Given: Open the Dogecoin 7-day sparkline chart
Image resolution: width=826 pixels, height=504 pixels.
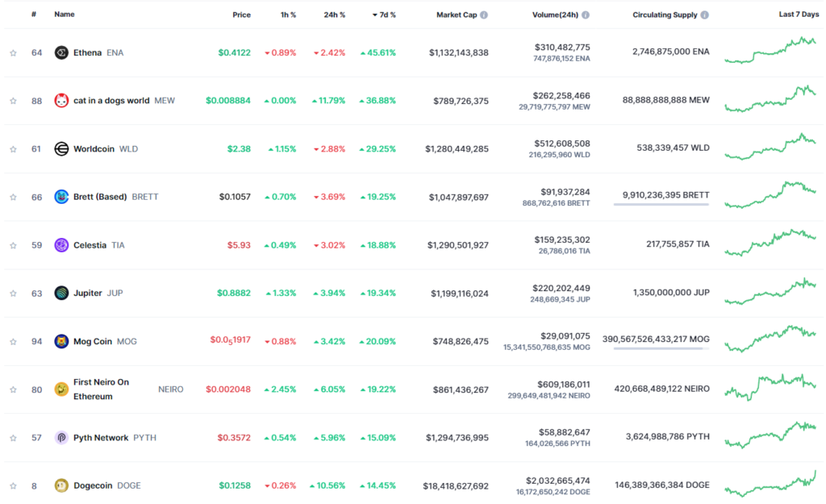Looking at the screenshot, I should click(x=770, y=484).
